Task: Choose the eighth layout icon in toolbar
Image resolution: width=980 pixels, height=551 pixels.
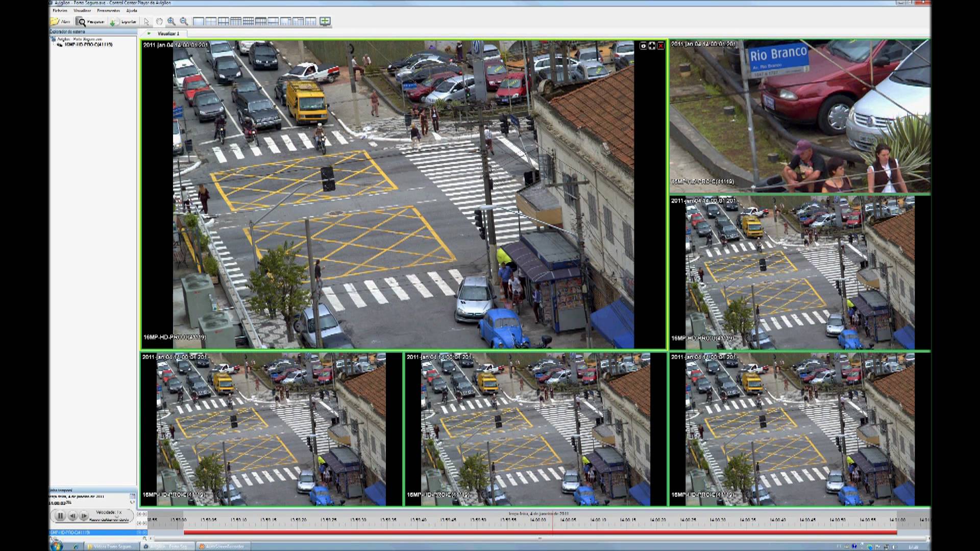Action: (286, 21)
